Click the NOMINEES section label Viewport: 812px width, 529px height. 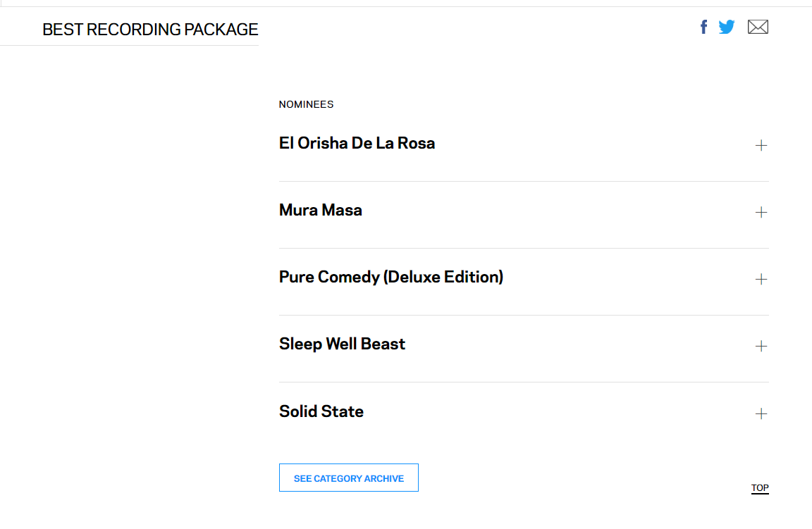tap(306, 105)
